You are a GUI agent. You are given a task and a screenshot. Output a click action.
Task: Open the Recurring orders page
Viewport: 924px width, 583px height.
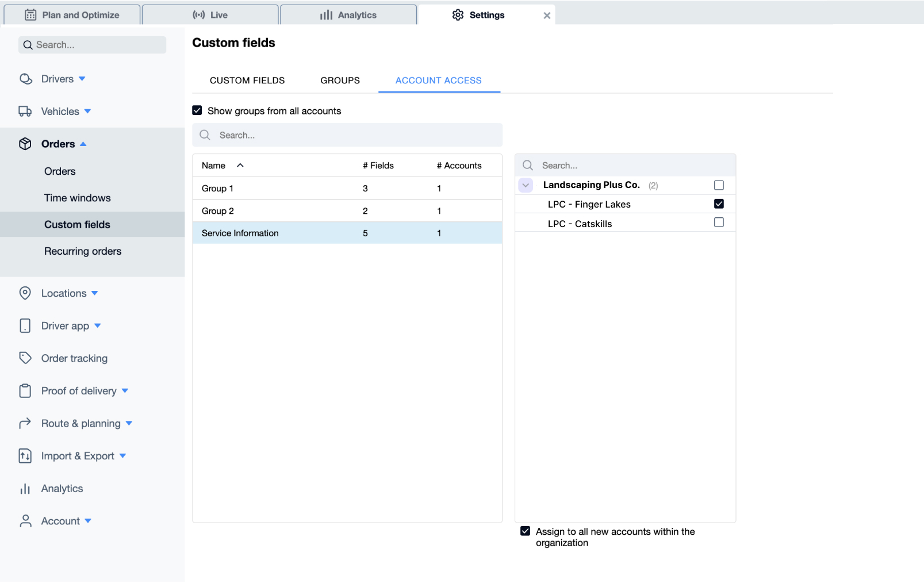coord(82,251)
